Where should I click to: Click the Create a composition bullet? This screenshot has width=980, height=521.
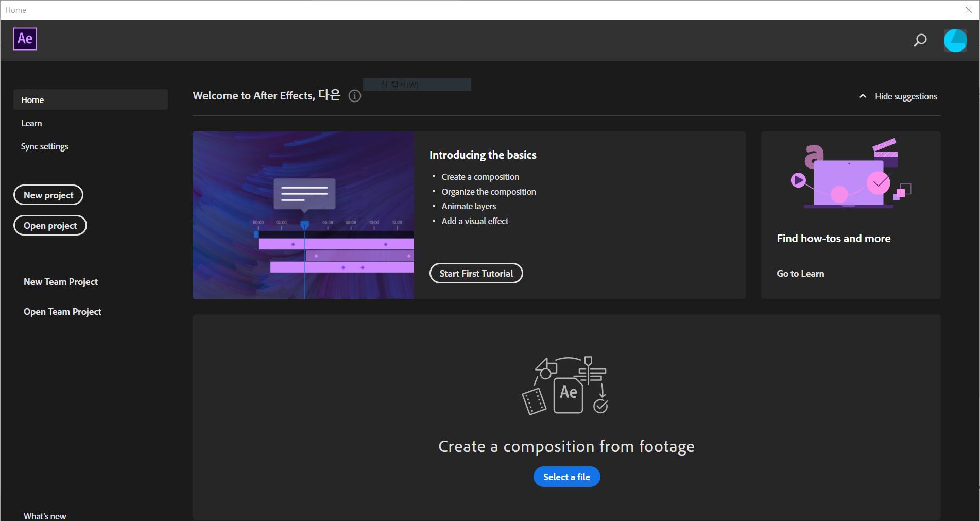pyautogui.click(x=480, y=177)
